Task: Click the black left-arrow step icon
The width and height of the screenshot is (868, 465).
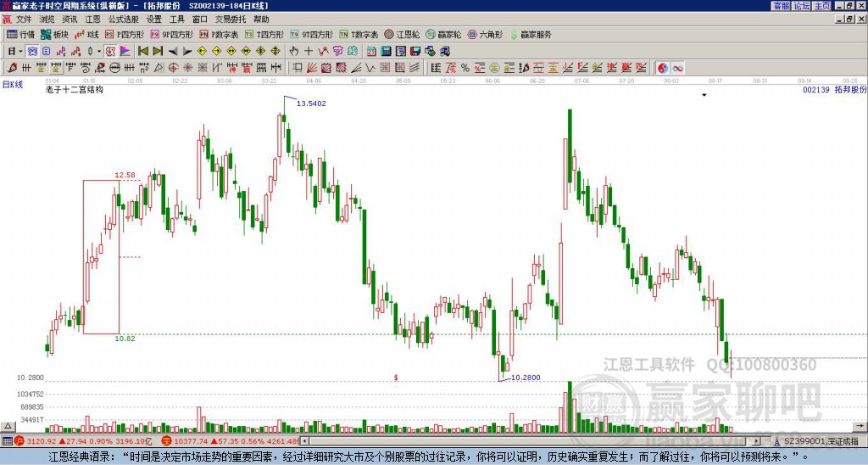Action: pyautogui.click(x=173, y=52)
